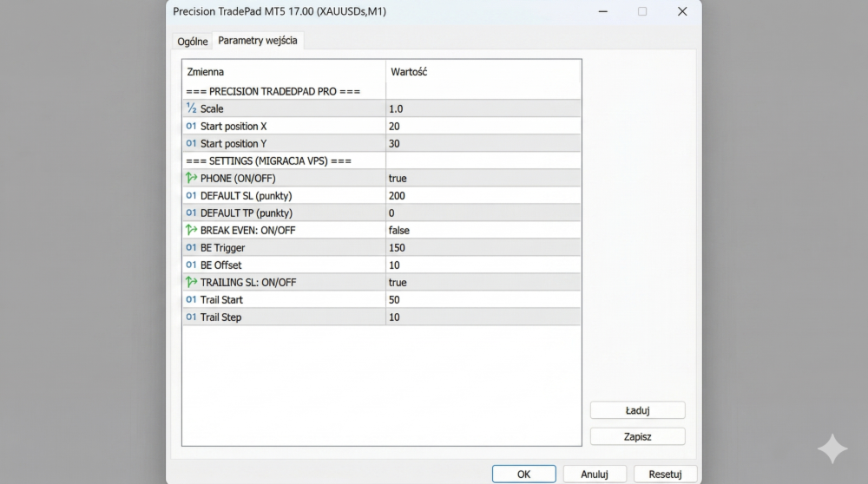The height and width of the screenshot is (484, 868).
Task: Close the Precision TradePad dialog window
Action: (682, 11)
